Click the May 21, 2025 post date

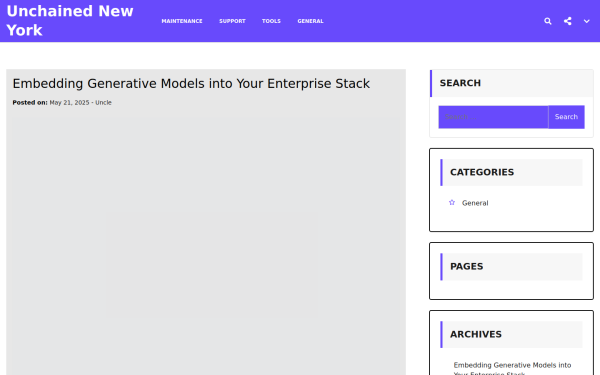[69, 103]
